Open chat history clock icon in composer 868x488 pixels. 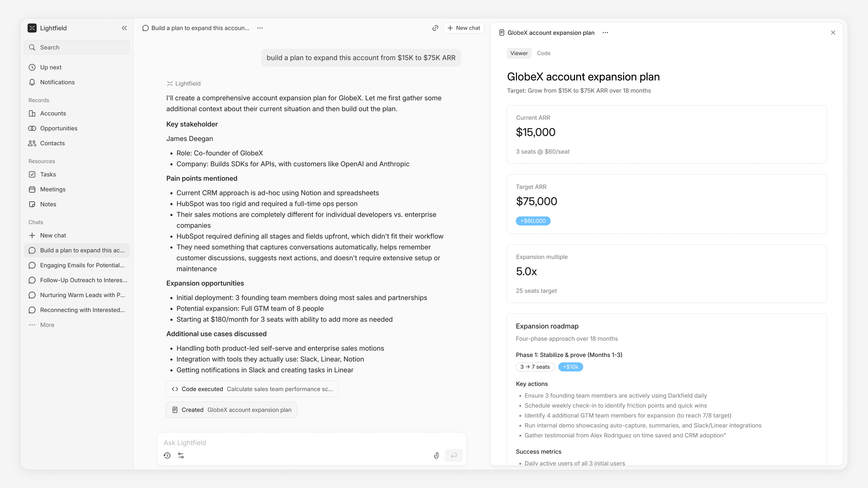(167, 456)
